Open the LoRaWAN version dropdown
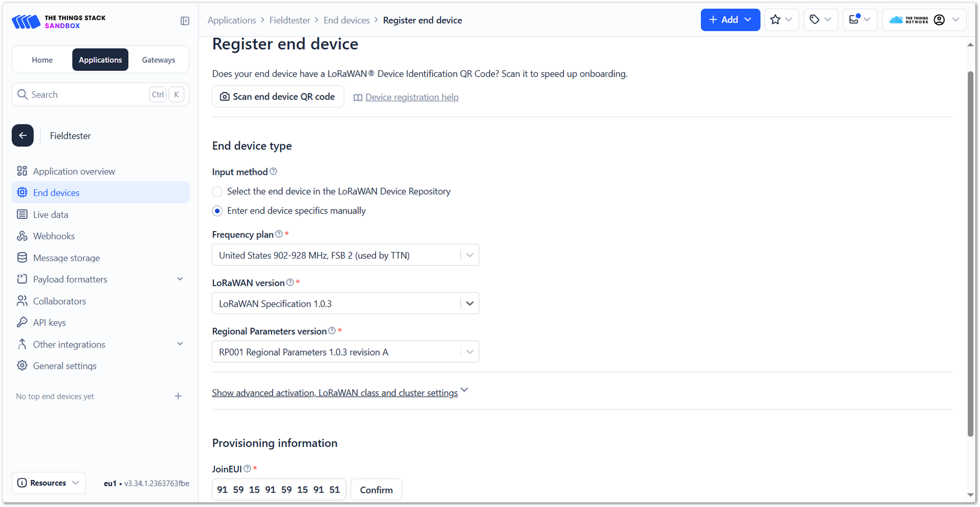 coord(345,303)
